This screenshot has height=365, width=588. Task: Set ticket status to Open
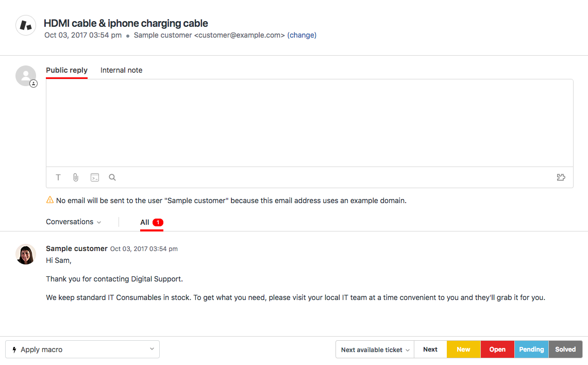[x=497, y=350]
